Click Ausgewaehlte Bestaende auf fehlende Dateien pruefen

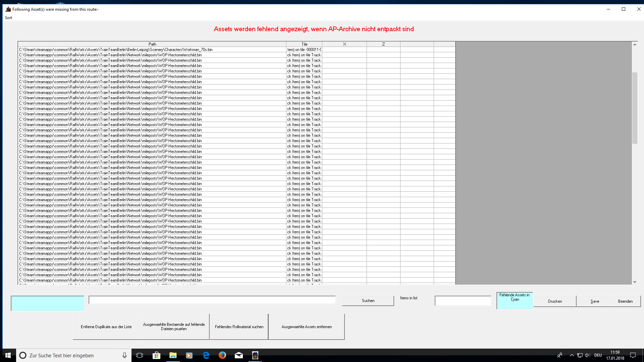(x=174, y=327)
